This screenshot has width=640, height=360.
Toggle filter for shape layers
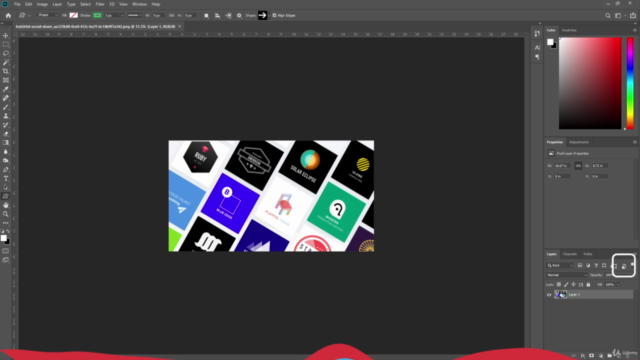pyautogui.click(x=604, y=265)
